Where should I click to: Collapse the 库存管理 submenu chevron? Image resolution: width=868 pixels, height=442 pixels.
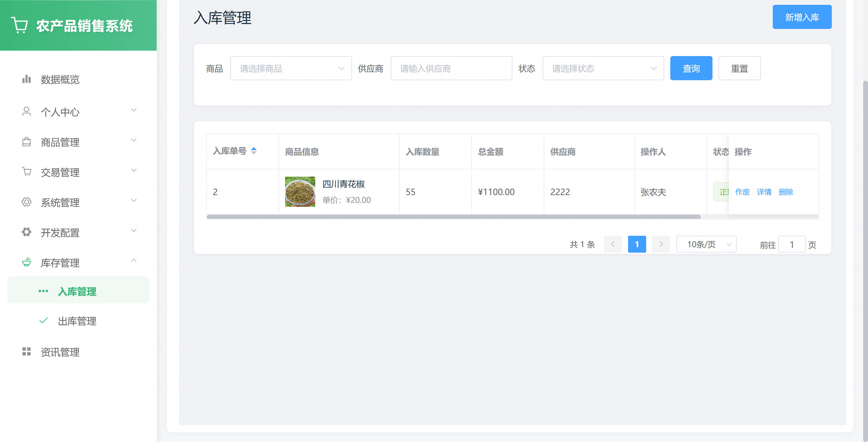(134, 260)
